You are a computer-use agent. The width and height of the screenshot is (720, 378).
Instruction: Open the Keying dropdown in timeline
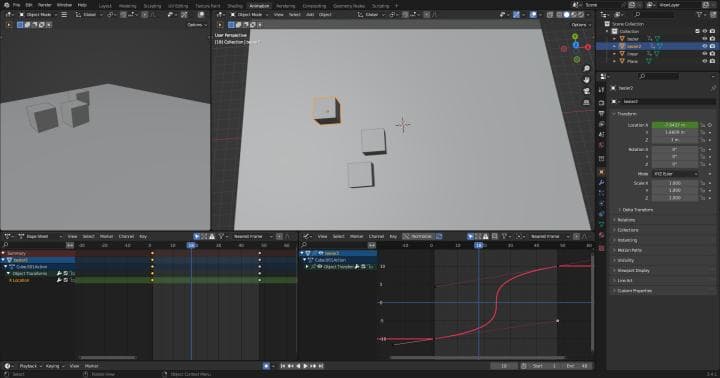click(55, 366)
